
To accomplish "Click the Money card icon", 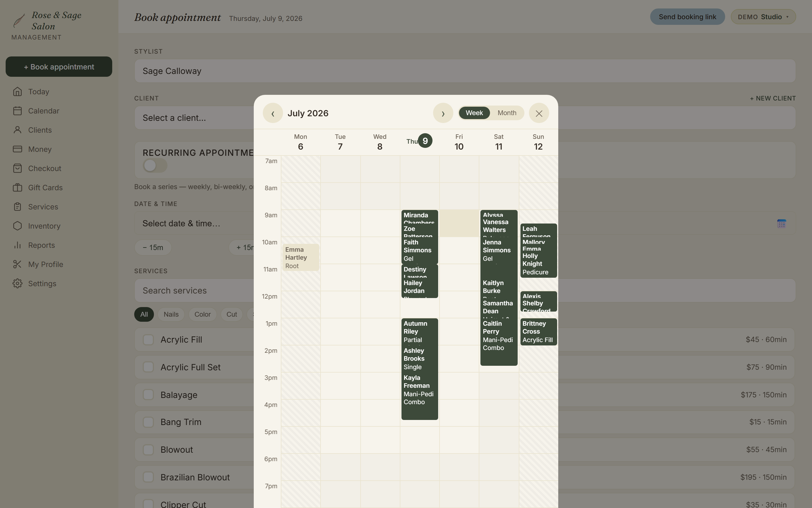I will tap(17, 149).
